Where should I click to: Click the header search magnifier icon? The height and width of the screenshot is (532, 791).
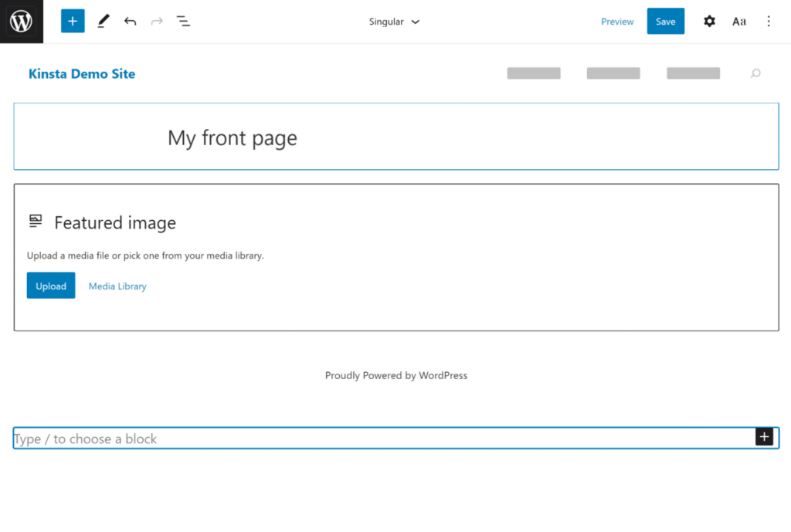[x=755, y=73]
